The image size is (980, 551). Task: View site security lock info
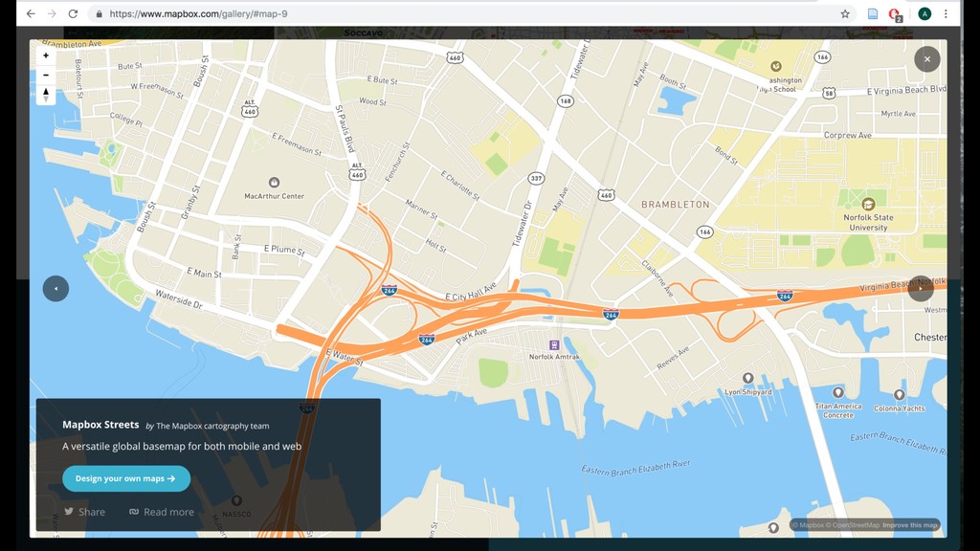[x=99, y=13]
